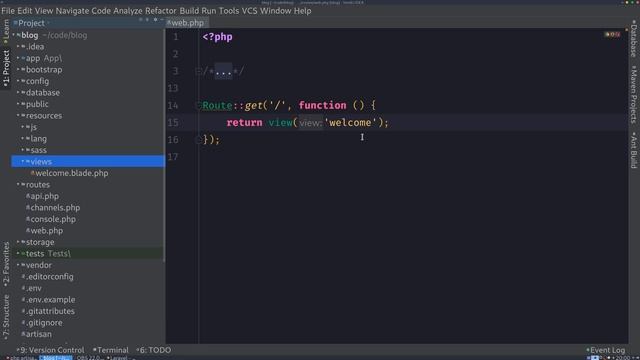
Task: Open the Refactor menu
Action: click(161, 11)
